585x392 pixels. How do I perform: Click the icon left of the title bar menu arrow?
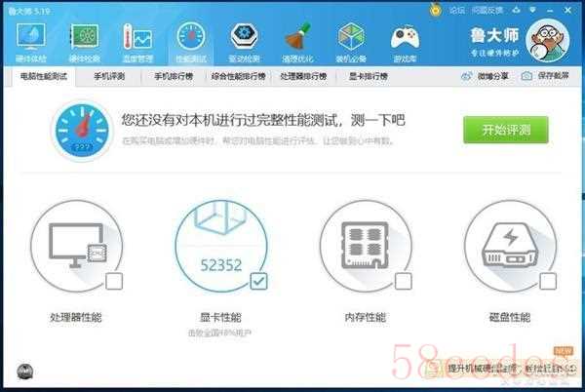coord(516,11)
